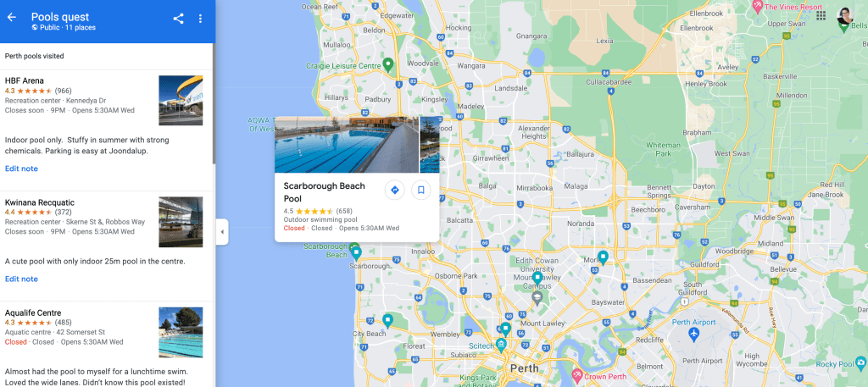Image resolution: width=868 pixels, height=387 pixels.
Task: Save Scarborough Beach Pool with bookmark icon
Action: coord(420,191)
